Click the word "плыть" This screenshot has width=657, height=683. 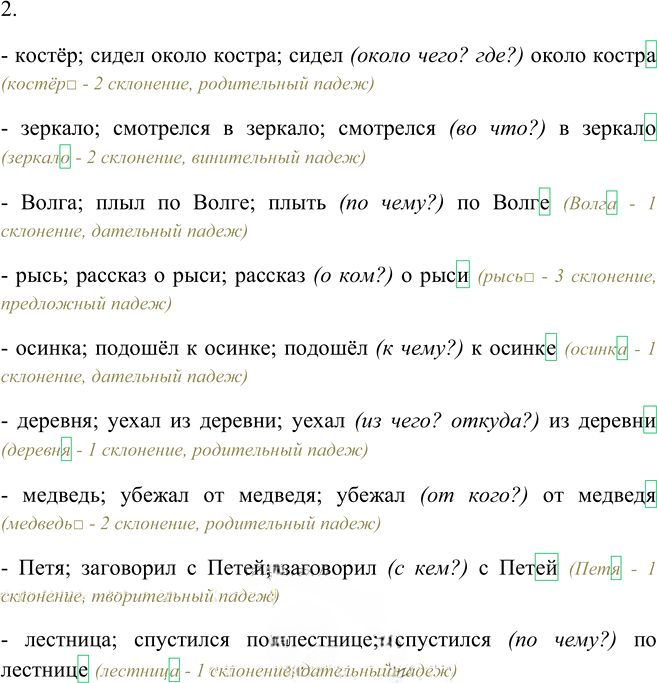297,203
